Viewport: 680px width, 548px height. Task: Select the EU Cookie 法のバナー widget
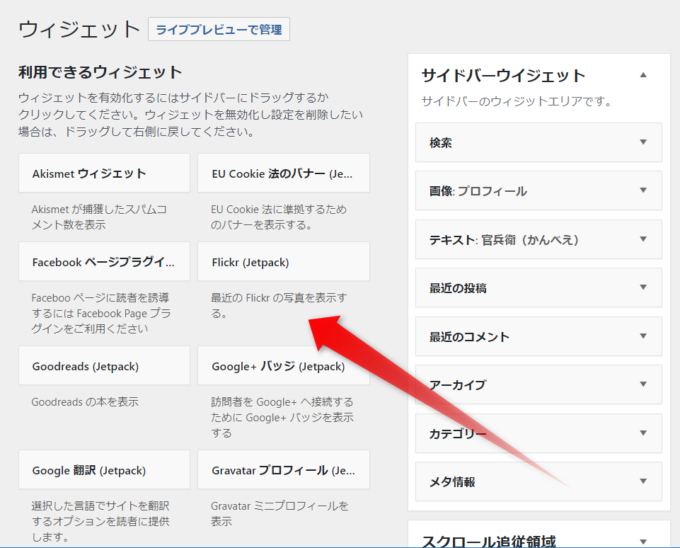pyautogui.click(x=283, y=173)
